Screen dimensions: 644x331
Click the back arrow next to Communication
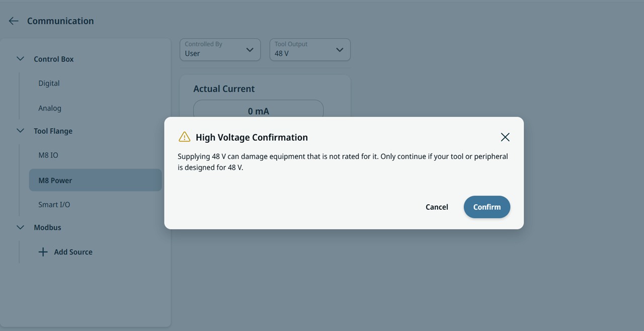pos(14,21)
